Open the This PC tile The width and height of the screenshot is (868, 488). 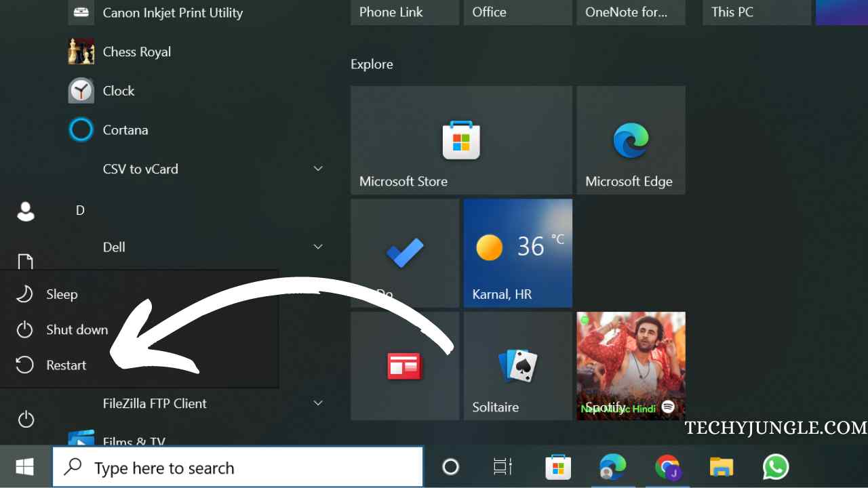757,12
